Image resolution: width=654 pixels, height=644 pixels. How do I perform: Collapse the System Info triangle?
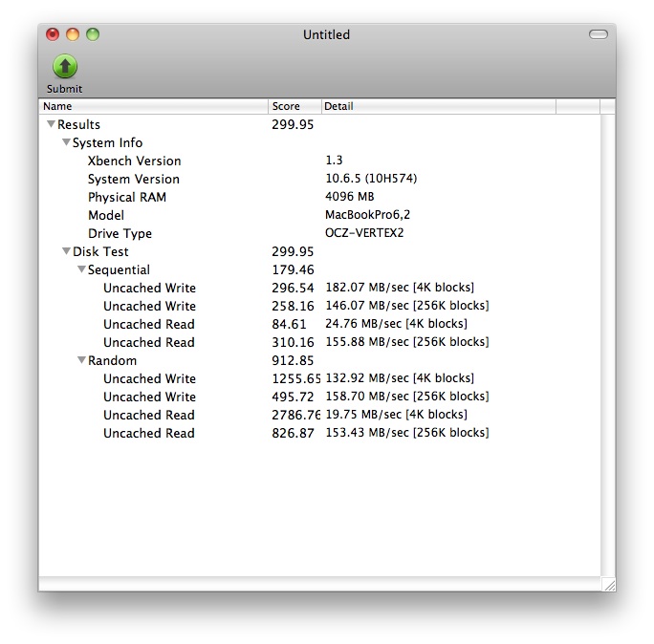point(66,142)
